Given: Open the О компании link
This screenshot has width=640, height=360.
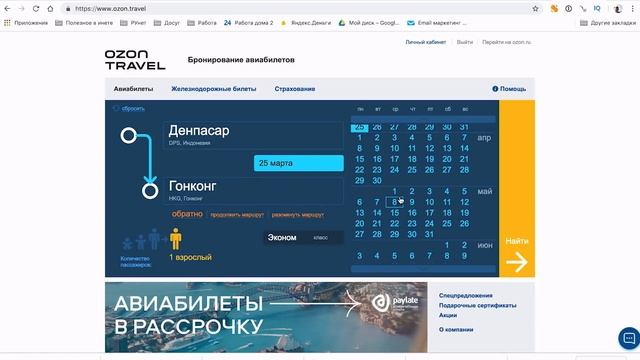Looking at the screenshot, I should coord(456,329).
